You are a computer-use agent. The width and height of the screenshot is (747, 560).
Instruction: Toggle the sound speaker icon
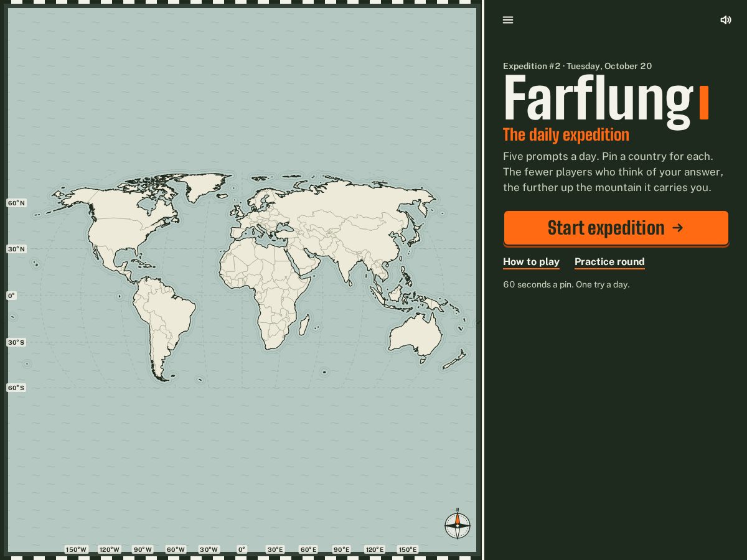[726, 20]
